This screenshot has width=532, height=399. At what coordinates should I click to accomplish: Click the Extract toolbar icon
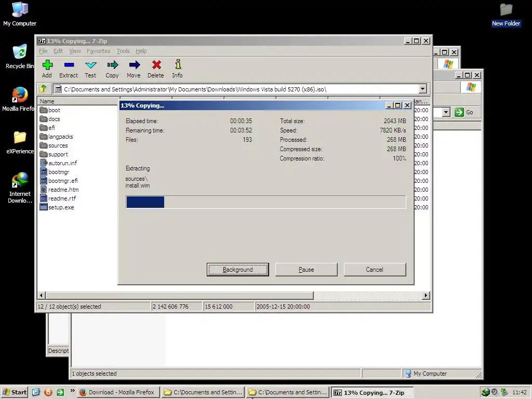point(69,69)
